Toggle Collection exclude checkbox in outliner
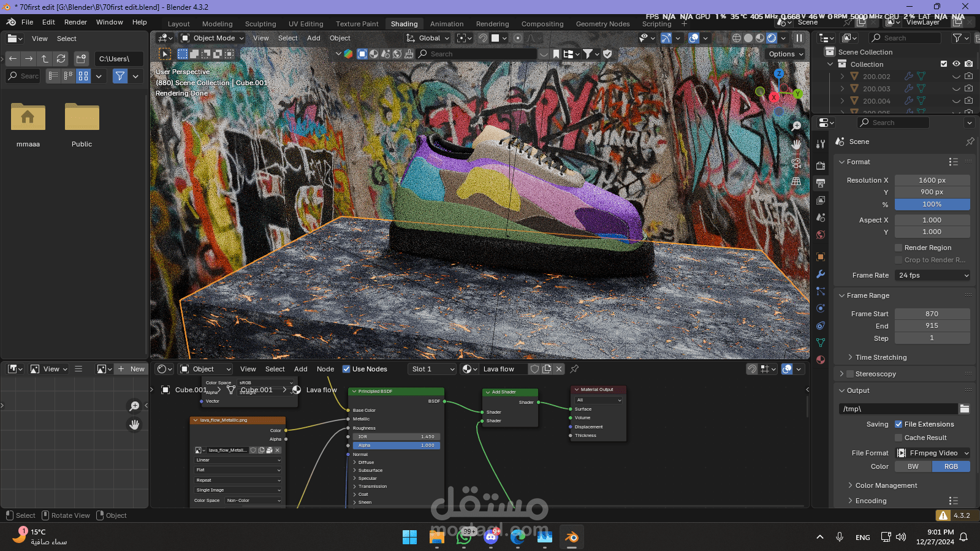 point(944,64)
